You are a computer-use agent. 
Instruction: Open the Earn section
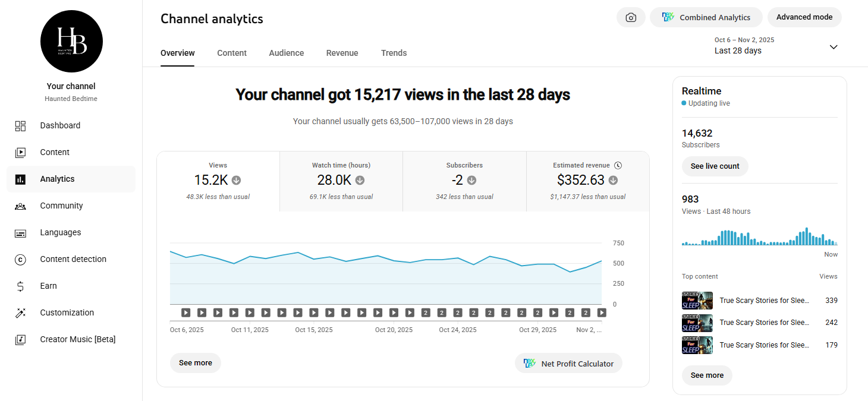(x=48, y=286)
